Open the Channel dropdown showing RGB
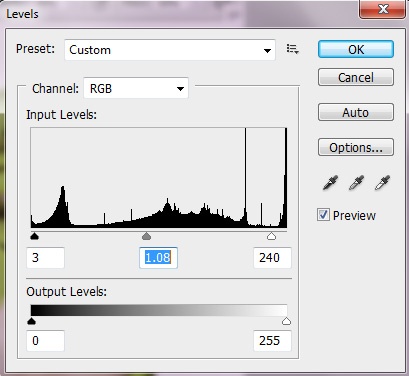The image size is (409, 376). click(136, 88)
